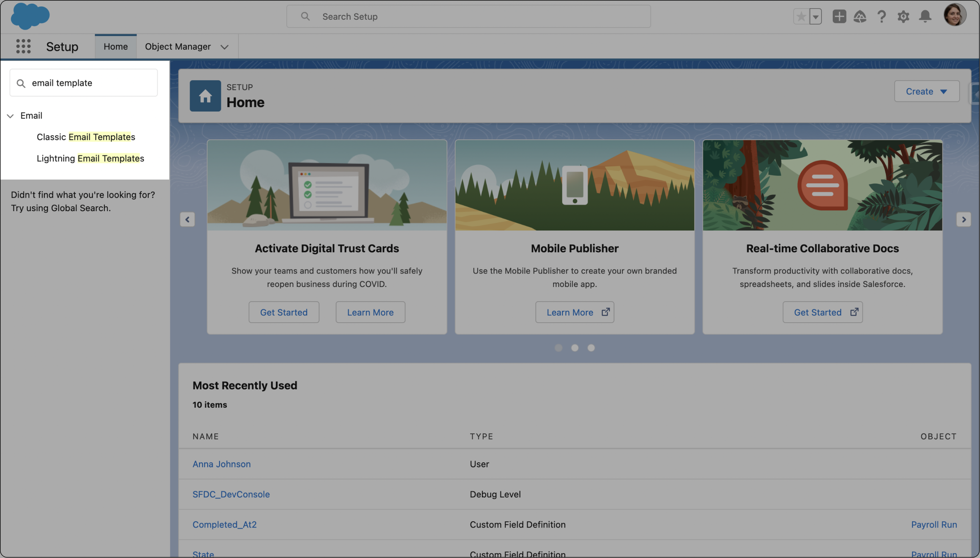Click the Salesforce cloud logo
Screen dimensions: 980x558
pyautogui.click(x=30, y=16)
